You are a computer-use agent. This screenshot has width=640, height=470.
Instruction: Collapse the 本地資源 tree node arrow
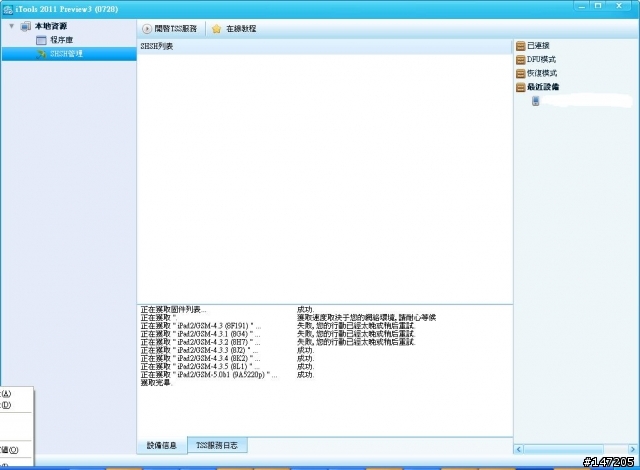12,26
